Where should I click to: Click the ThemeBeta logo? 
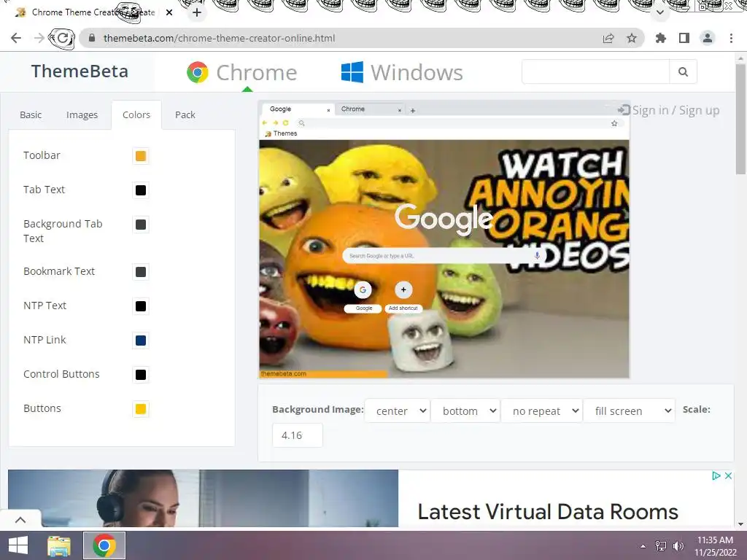pos(80,71)
